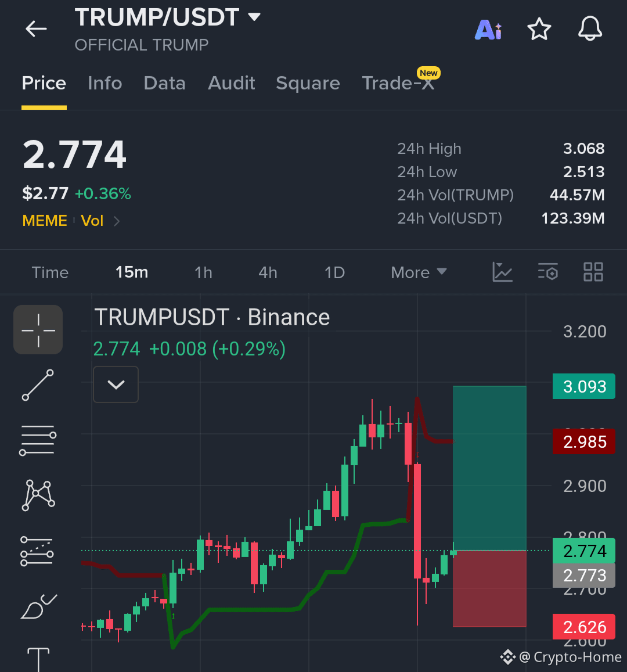Click the 2.626 stop-loss price label

pos(584,627)
